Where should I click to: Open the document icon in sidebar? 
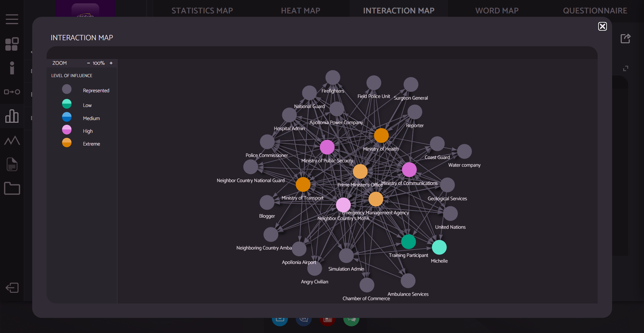point(12,164)
